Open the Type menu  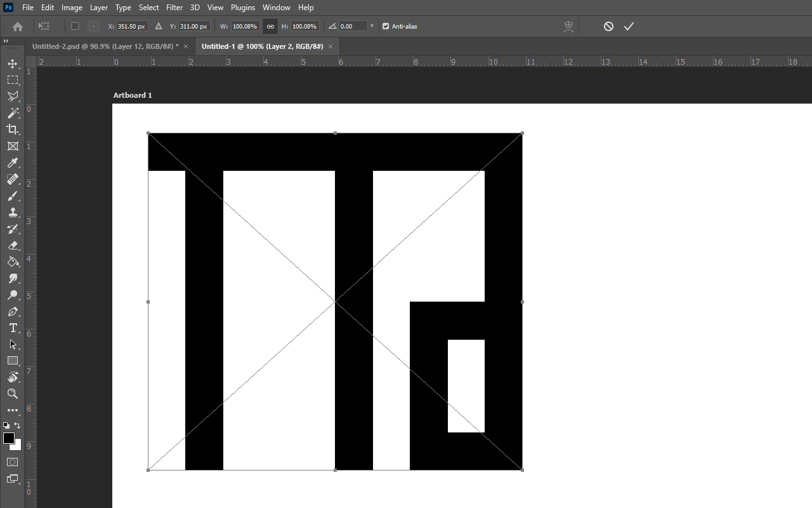123,8
